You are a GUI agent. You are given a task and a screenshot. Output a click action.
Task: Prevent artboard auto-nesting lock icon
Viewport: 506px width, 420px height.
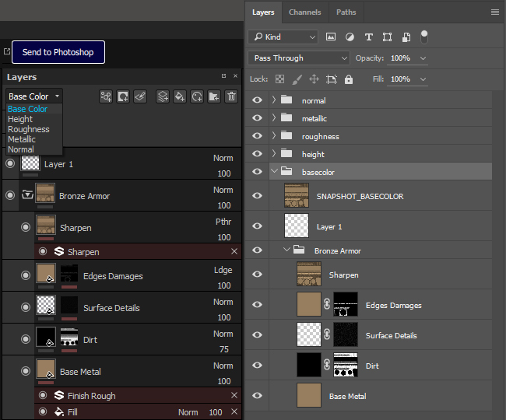332,79
